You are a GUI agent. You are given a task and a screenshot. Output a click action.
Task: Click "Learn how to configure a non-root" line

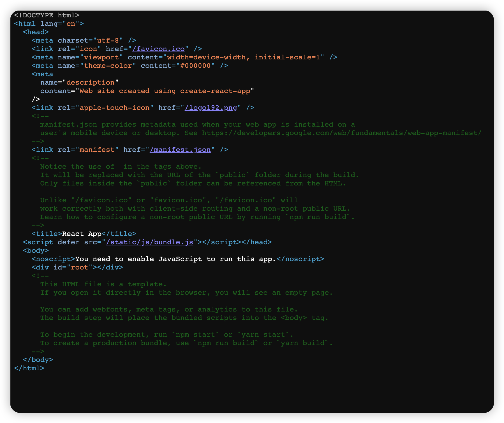pos(198,217)
